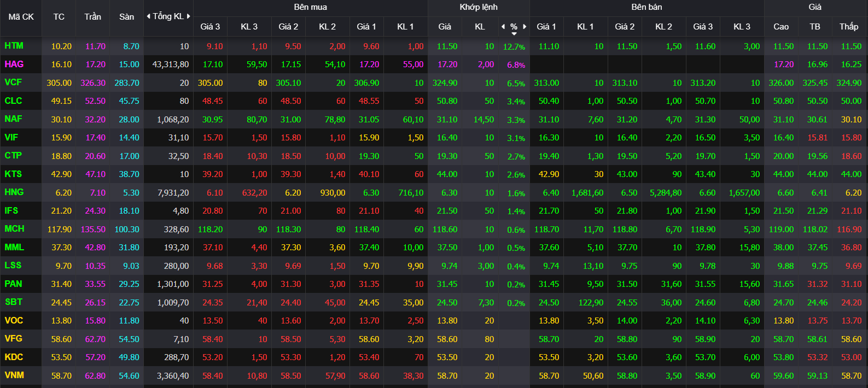Open stock symbol VCF
868x388 pixels.
(13, 83)
